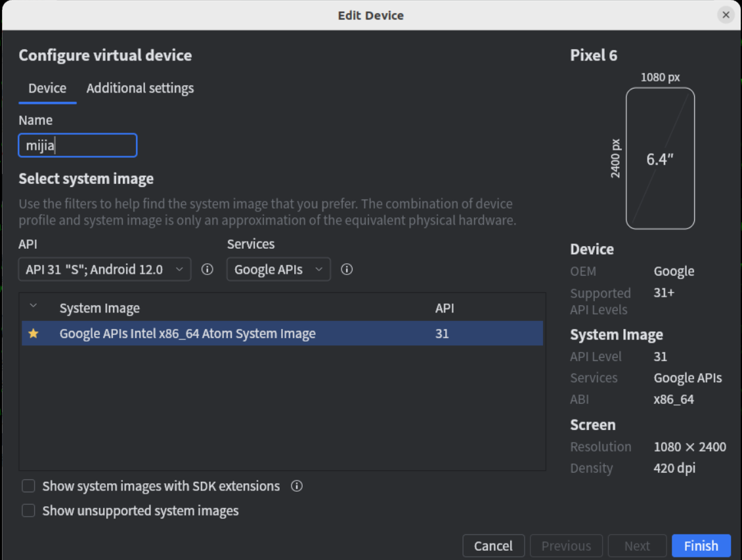The height and width of the screenshot is (560, 742).
Task: Click into the device Name field
Action: 77,146
